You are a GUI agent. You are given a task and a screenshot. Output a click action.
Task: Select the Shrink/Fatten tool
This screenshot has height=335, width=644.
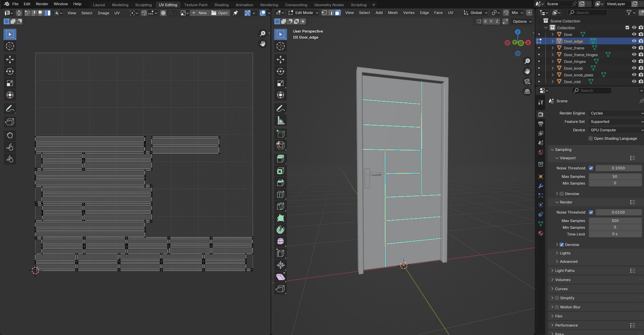tap(280, 265)
